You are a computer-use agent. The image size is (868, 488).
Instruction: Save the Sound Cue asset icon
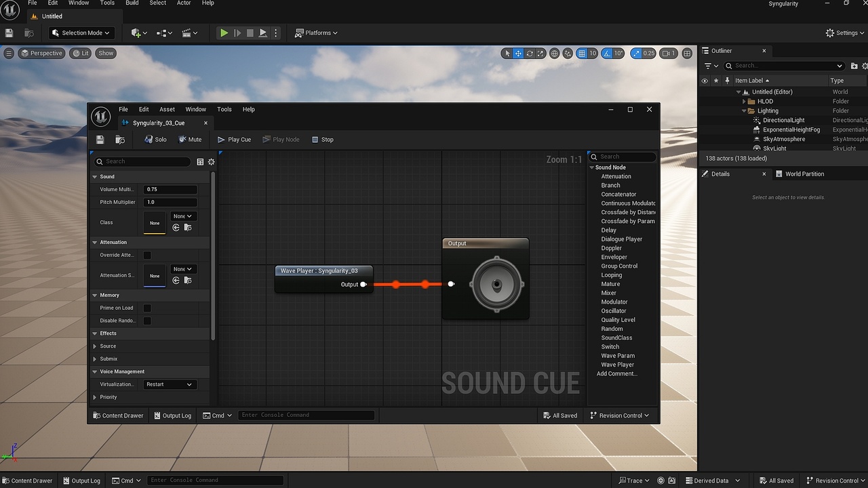(100, 140)
